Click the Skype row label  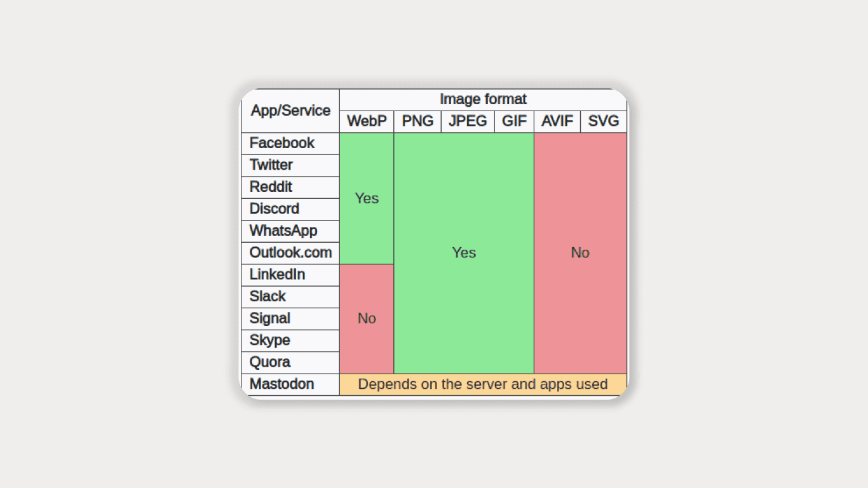pos(290,341)
